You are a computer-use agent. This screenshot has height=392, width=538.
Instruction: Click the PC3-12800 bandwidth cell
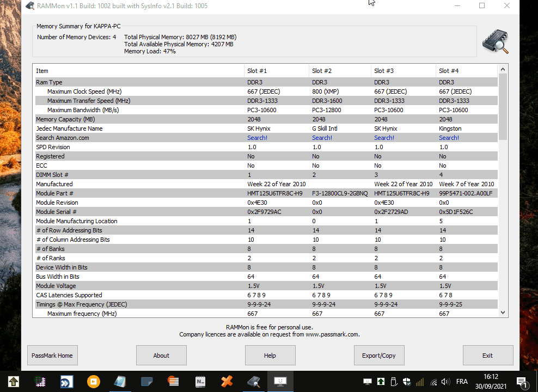tap(327, 110)
